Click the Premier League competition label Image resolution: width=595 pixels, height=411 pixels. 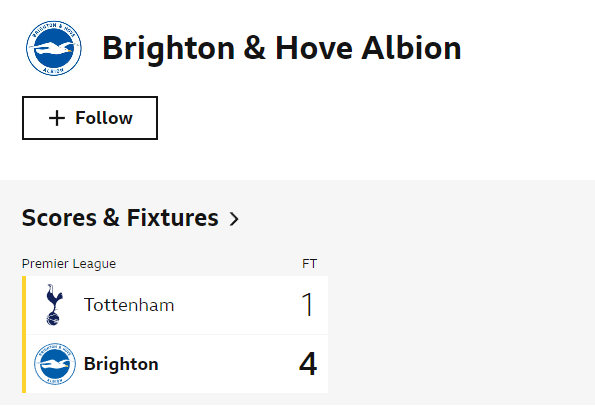(x=69, y=263)
